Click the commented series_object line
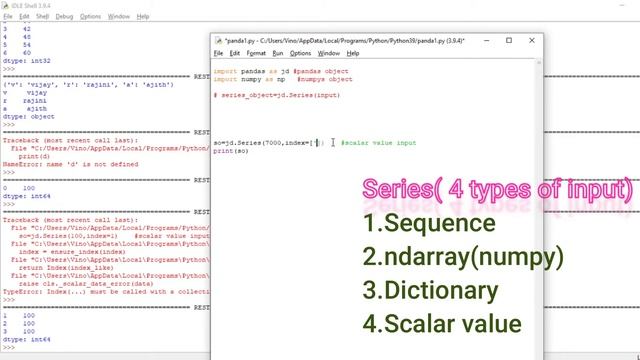640x360 pixels. pyautogui.click(x=277, y=95)
